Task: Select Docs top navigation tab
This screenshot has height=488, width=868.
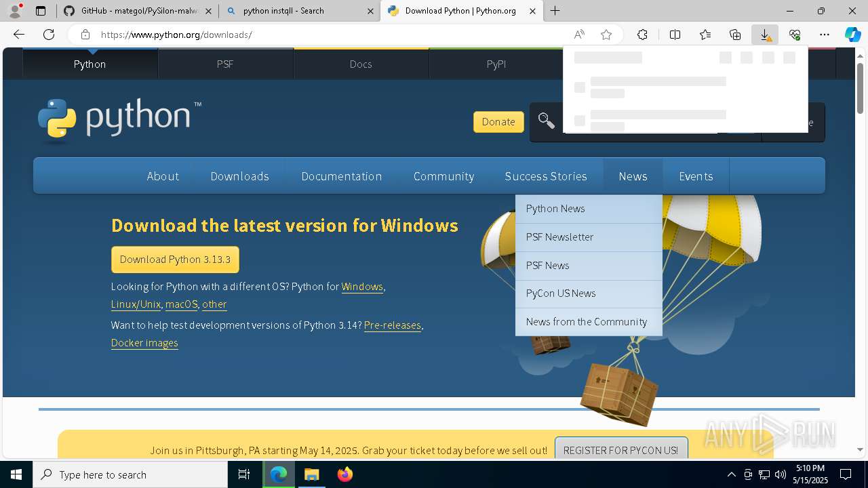Action: pos(361,64)
